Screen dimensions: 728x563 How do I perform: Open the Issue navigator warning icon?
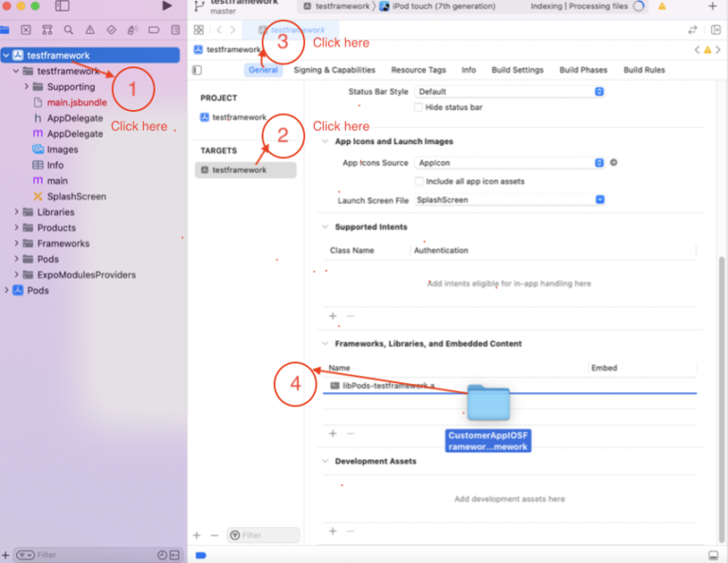click(90, 30)
